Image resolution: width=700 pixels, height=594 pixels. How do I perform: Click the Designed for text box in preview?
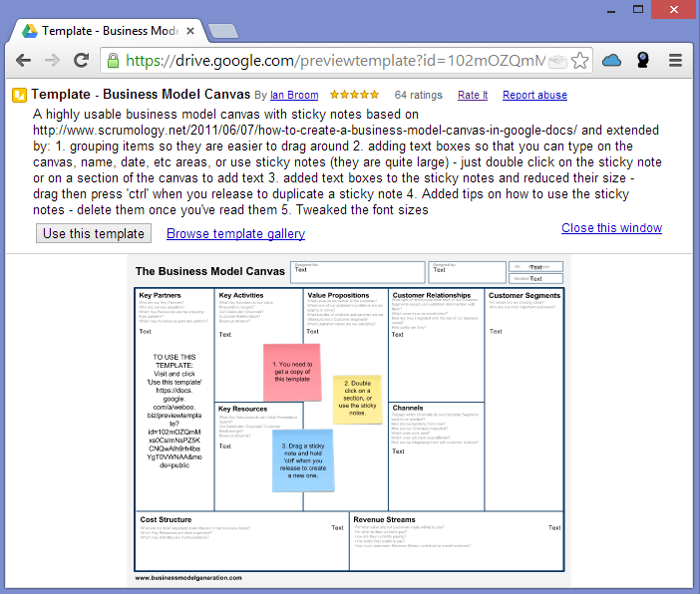coord(358,272)
